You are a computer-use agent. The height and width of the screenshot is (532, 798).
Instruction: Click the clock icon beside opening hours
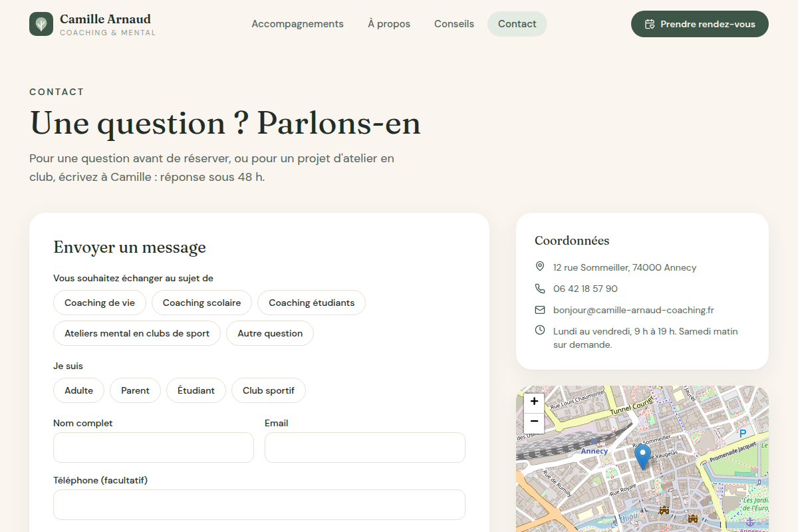(540, 331)
